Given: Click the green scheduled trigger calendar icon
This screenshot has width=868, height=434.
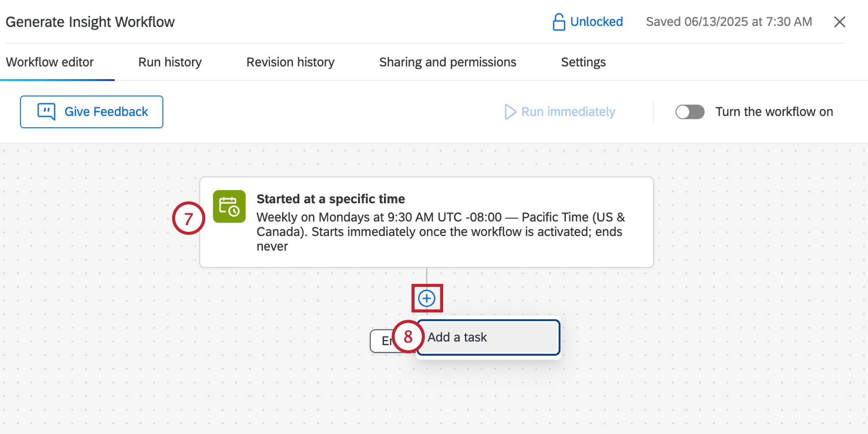Looking at the screenshot, I should click(229, 206).
